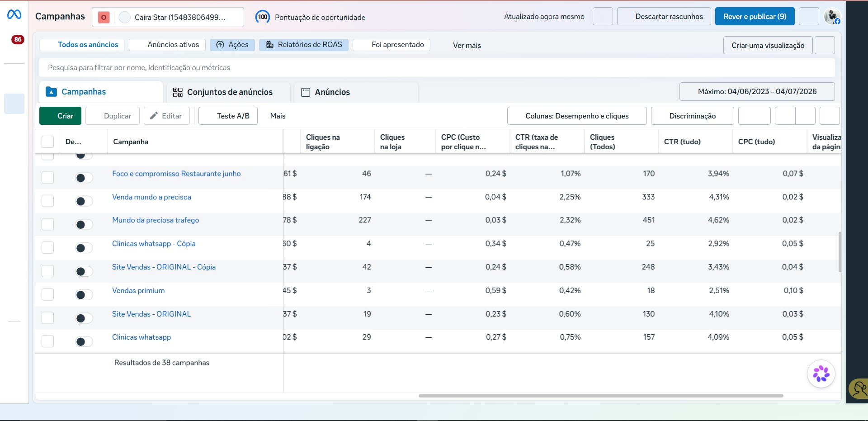Click the Duplicar button

(113, 116)
